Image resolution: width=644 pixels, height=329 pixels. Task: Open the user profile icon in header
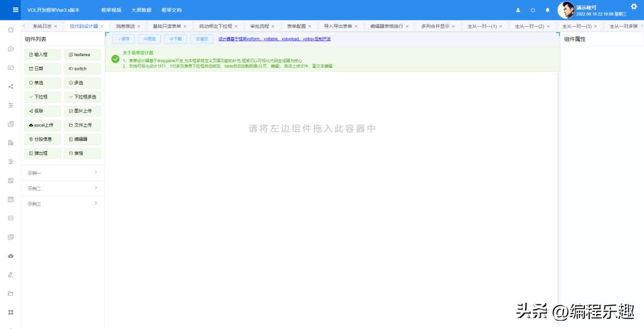click(x=518, y=10)
